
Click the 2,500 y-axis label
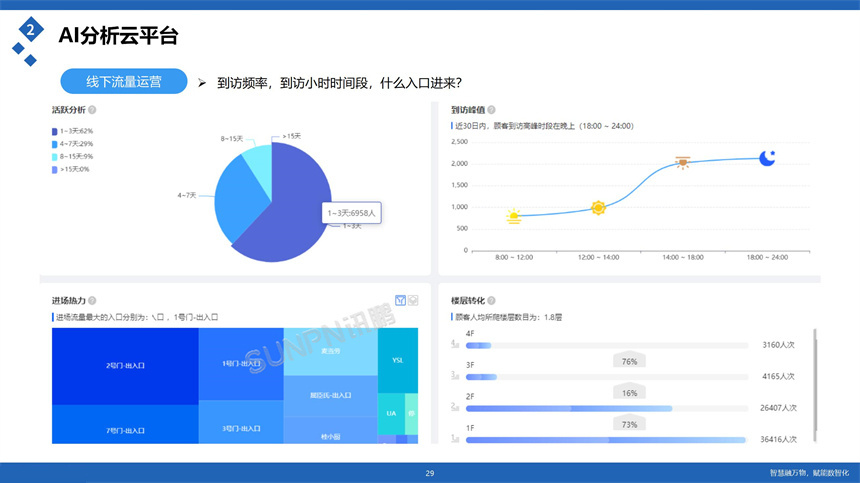coord(460,141)
